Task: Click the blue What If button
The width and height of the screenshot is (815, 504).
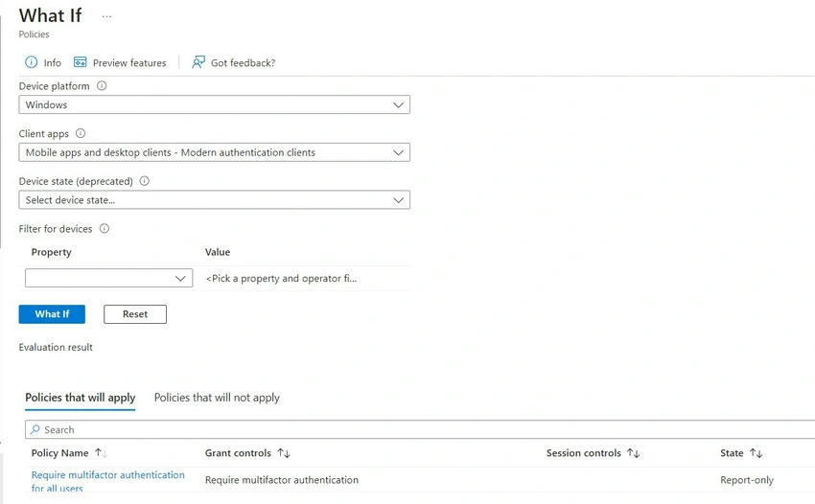Action: 52,314
